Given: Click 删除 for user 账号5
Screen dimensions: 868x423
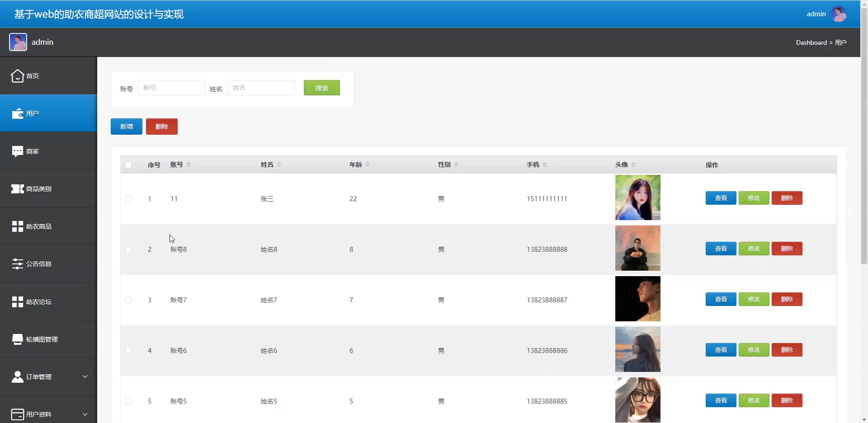Looking at the screenshot, I should 787,400.
